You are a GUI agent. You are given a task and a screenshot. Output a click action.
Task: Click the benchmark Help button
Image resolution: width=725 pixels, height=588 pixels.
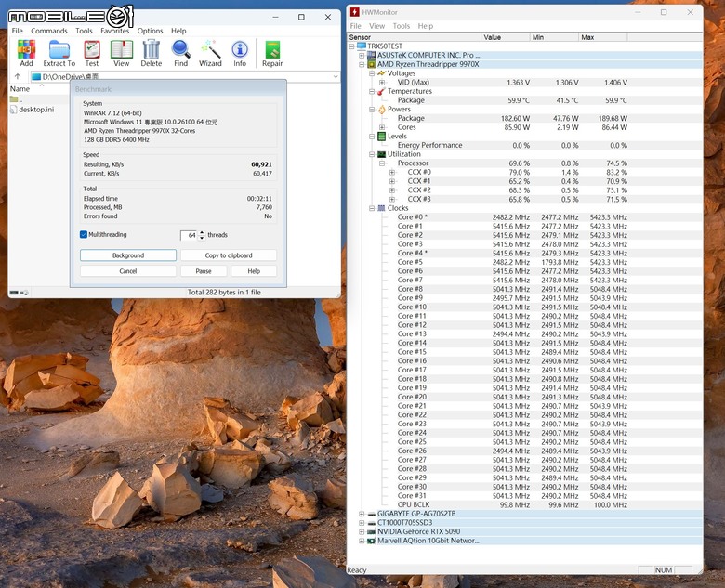(x=254, y=271)
